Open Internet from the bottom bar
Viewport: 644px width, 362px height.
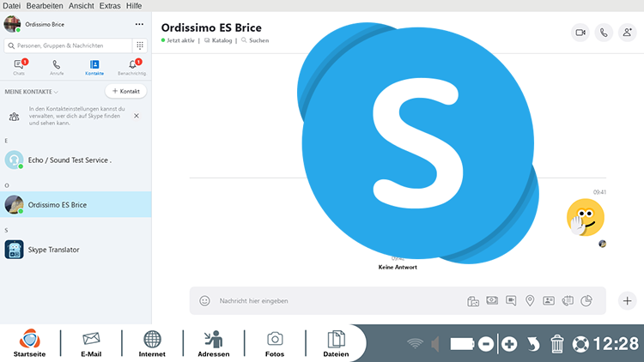coord(152,343)
